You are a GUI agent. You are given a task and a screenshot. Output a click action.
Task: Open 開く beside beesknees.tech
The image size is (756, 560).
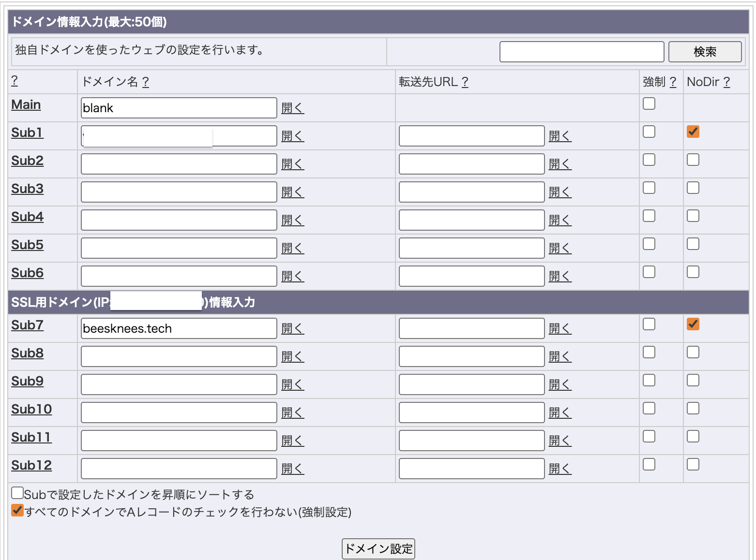click(x=292, y=328)
